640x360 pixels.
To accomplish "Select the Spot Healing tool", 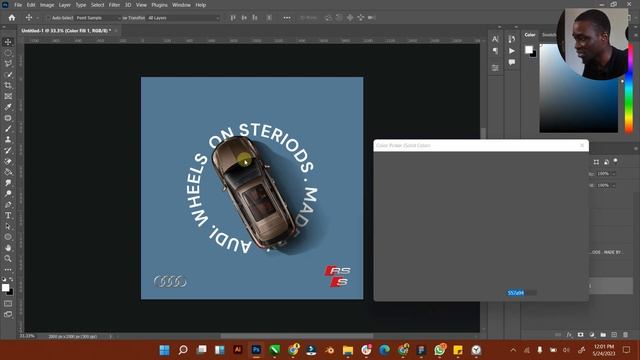I will click(x=8, y=118).
